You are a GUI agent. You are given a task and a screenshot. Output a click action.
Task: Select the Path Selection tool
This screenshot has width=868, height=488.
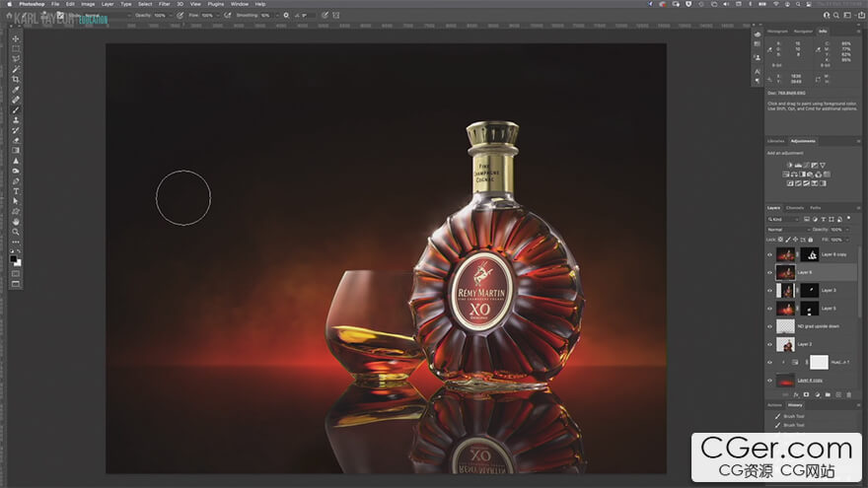[16, 201]
